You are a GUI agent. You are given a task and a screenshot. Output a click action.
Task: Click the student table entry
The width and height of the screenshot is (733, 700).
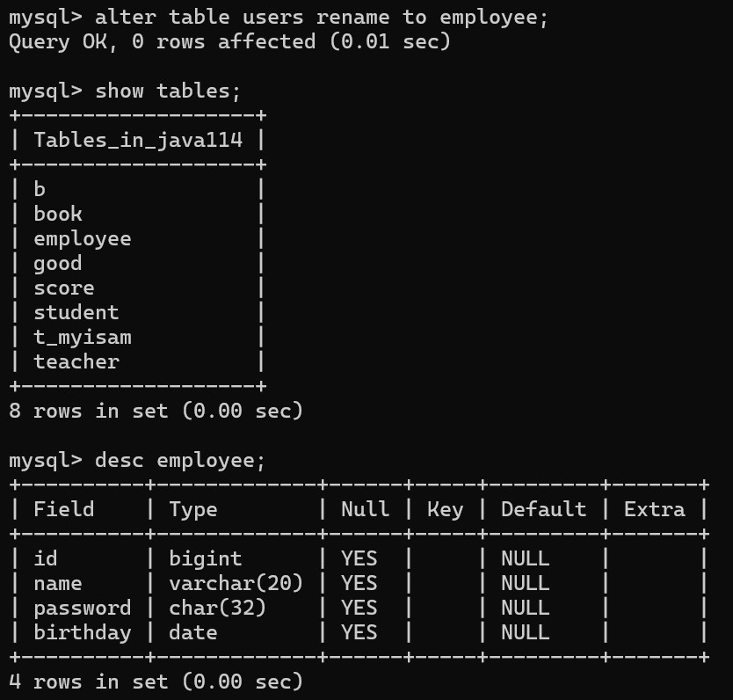(76, 313)
